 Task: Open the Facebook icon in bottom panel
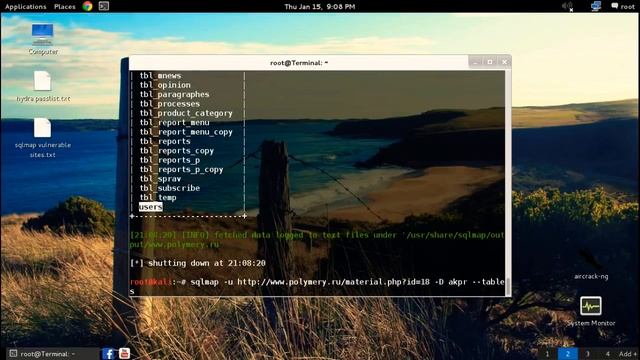click(108, 353)
